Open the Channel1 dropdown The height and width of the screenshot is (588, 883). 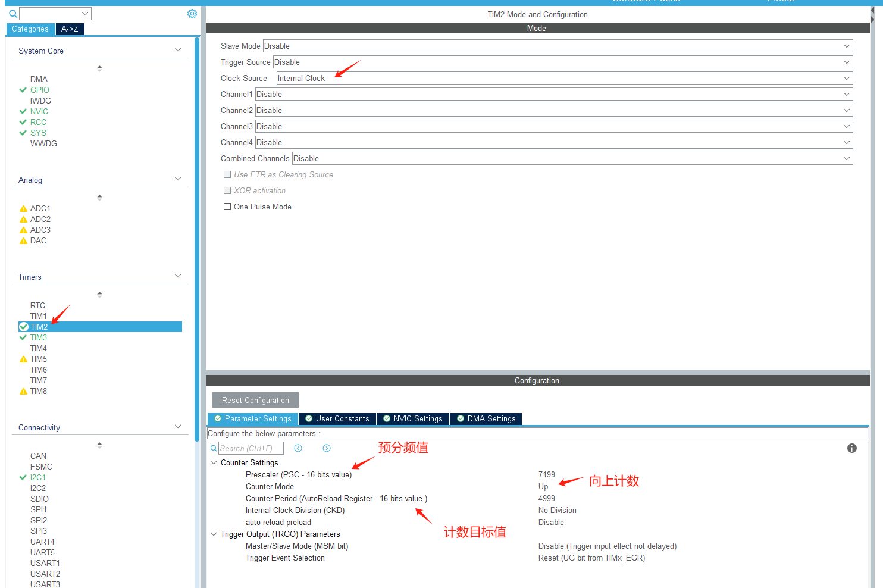point(554,94)
